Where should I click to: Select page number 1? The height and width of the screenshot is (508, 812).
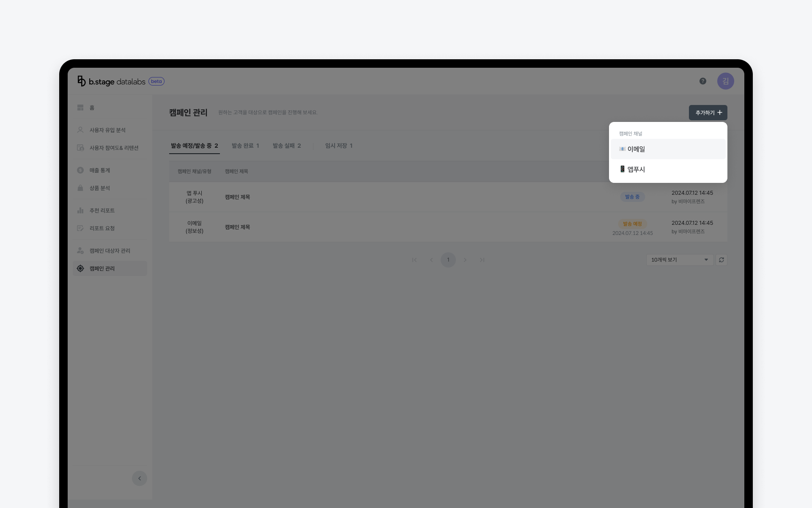(448, 260)
